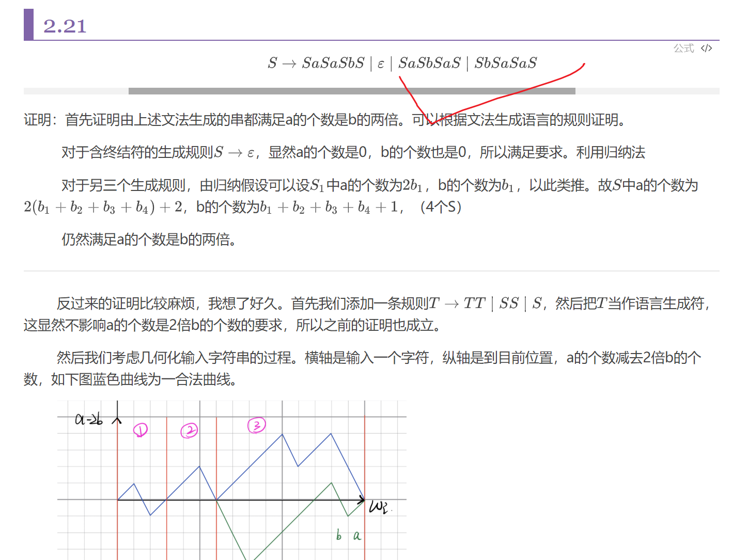Click the gray 公式 label above the formula
The height and width of the screenshot is (560, 748).
683,49
